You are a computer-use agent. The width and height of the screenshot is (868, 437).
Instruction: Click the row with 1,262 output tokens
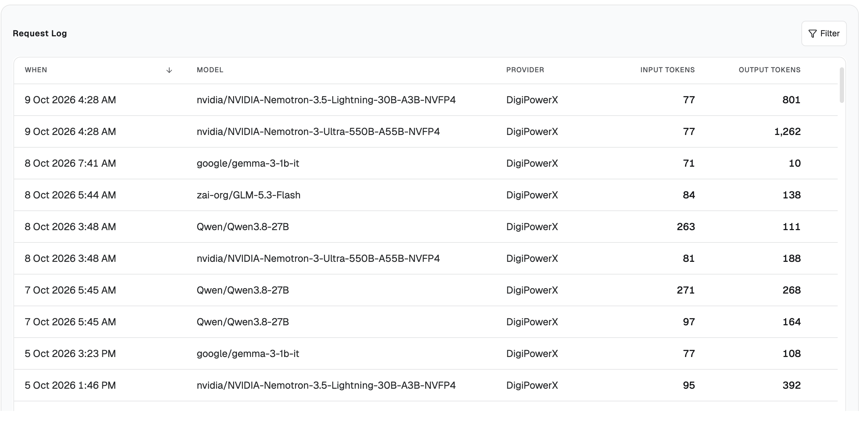(x=426, y=131)
